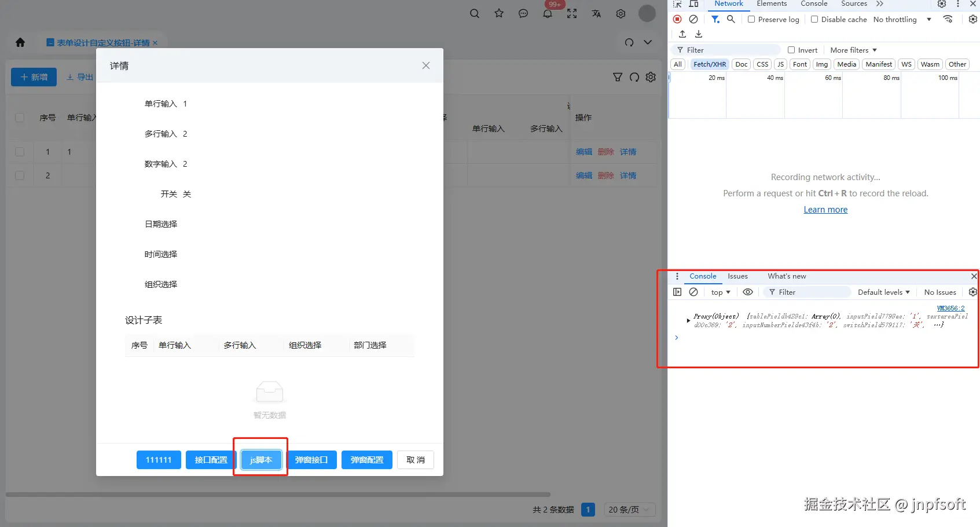The height and width of the screenshot is (527, 980).
Task: Toggle DevTools device toolbar icon
Action: (693, 3)
